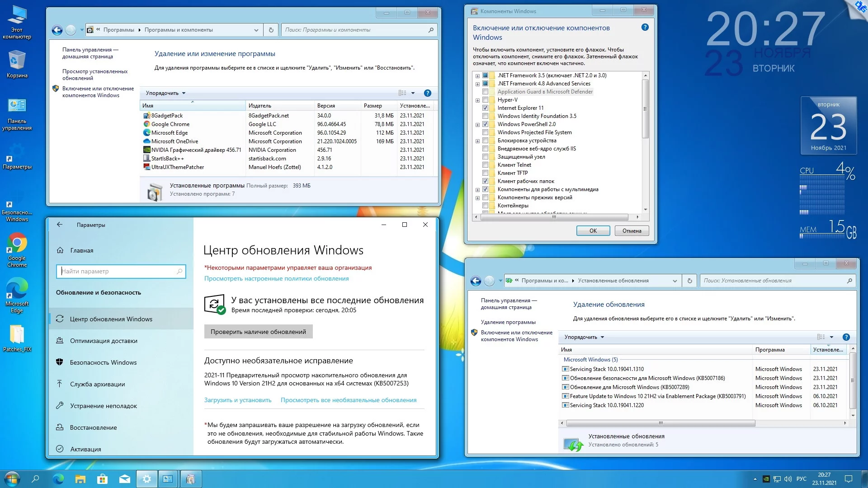The height and width of the screenshot is (488, 868).
Task: Select Delivery Optimization in Settings sidebar
Action: [x=104, y=341]
